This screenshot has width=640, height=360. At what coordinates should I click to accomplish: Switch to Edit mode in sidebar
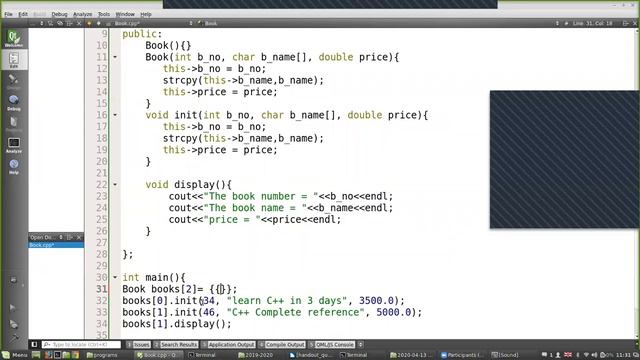coord(13,60)
